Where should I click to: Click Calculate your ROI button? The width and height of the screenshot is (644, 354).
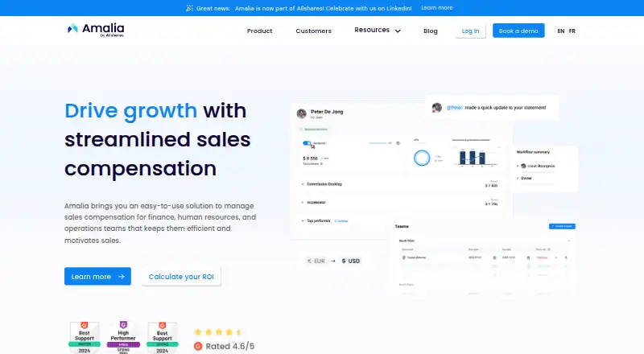[181, 277]
